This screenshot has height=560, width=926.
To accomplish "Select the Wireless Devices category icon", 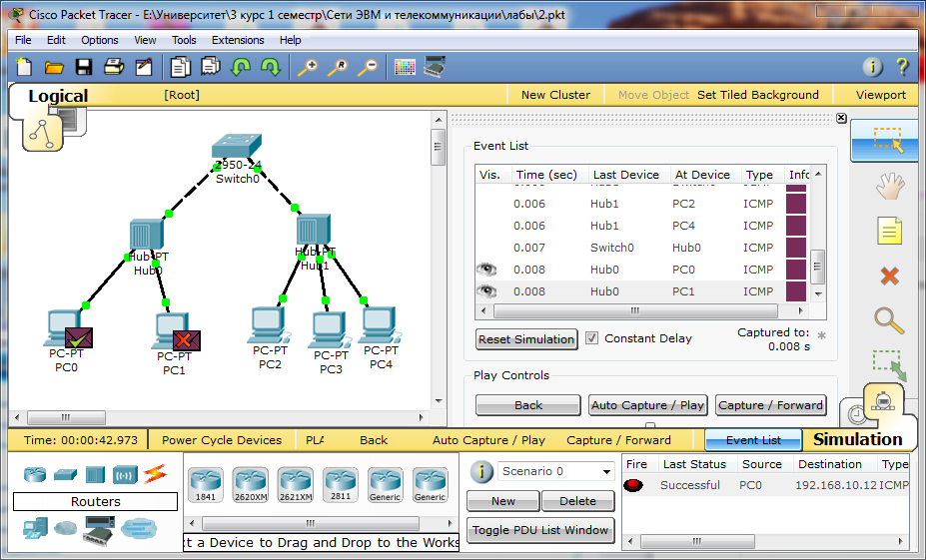I will click(125, 474).
